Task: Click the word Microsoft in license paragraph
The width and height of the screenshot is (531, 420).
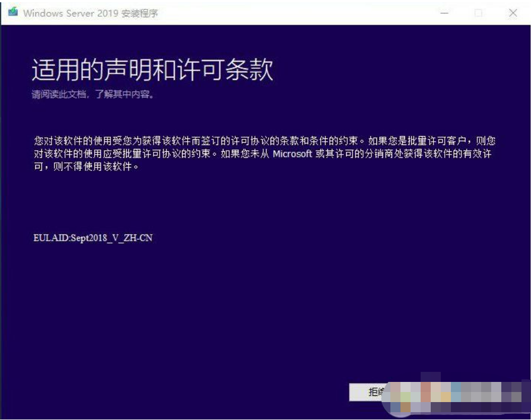Action: pos(292,154)
